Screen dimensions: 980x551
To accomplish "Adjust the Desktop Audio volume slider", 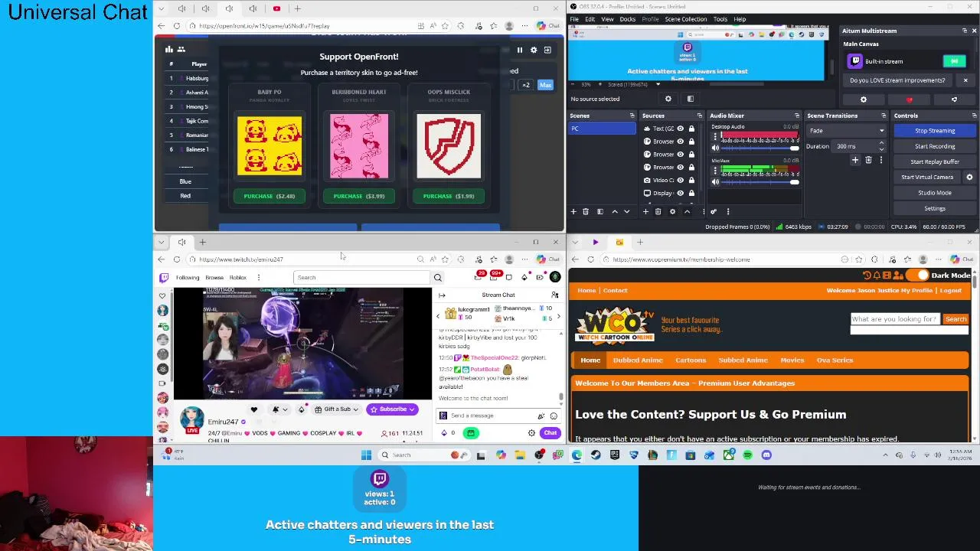I will click(761, 148).
